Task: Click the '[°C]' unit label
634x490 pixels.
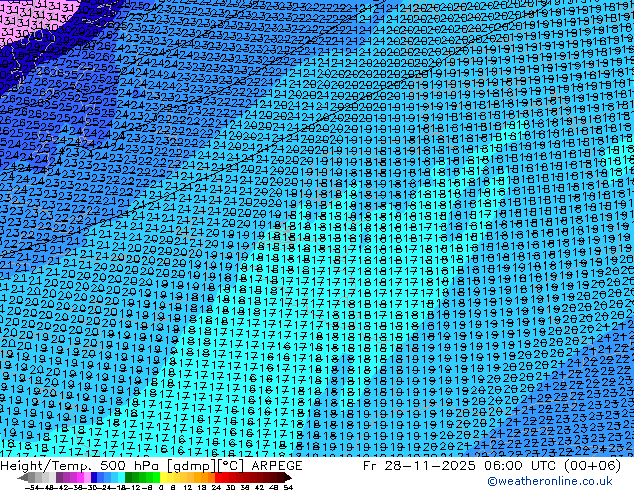Action: coord(231,466)
